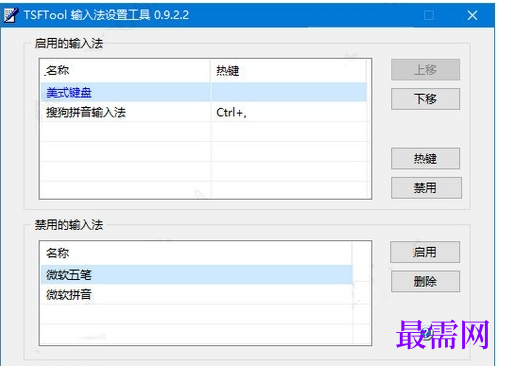Click the 删除 delete button

point(425,282)
